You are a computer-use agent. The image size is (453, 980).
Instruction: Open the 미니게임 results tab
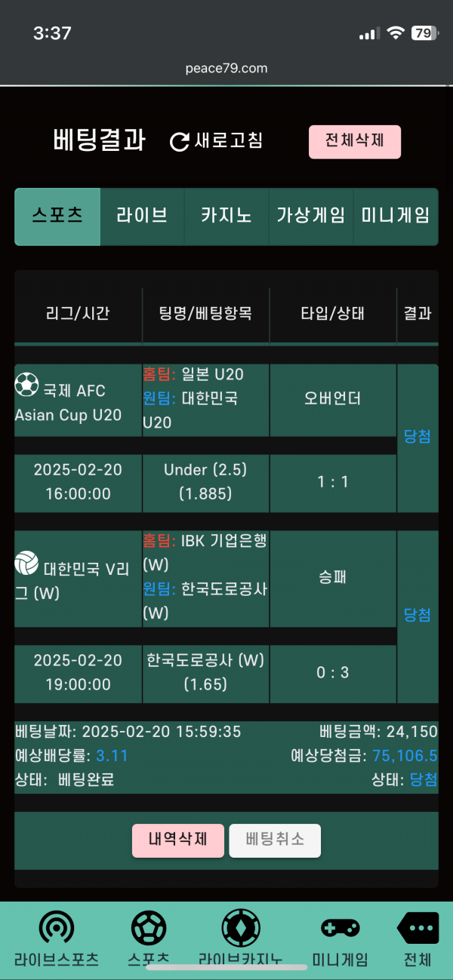pyautogui.click(x=396, y=217)
